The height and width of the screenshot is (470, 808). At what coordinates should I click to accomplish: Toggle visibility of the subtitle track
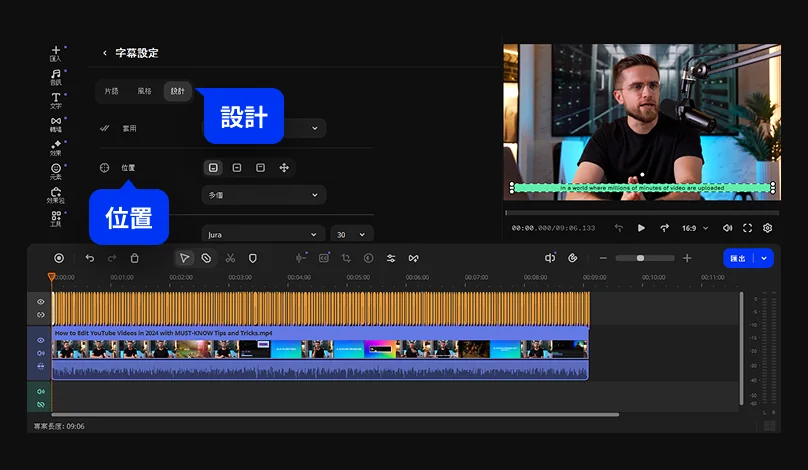click(41, 301)
